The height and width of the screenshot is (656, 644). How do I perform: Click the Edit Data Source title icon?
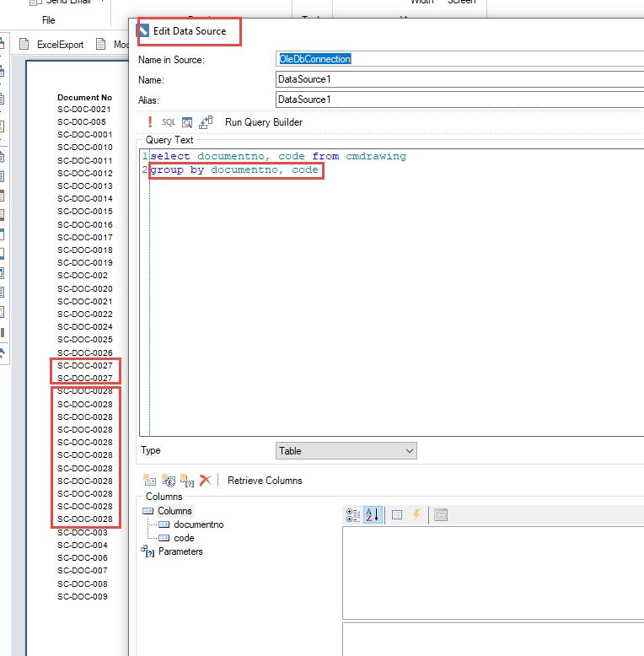coord(142,30)
